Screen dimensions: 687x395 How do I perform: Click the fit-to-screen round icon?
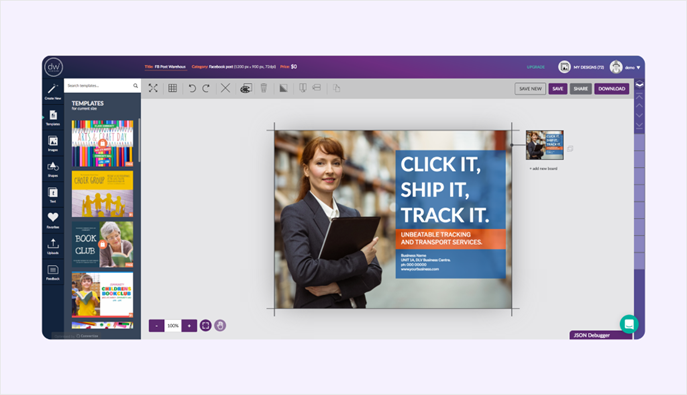tap(205, 325)
